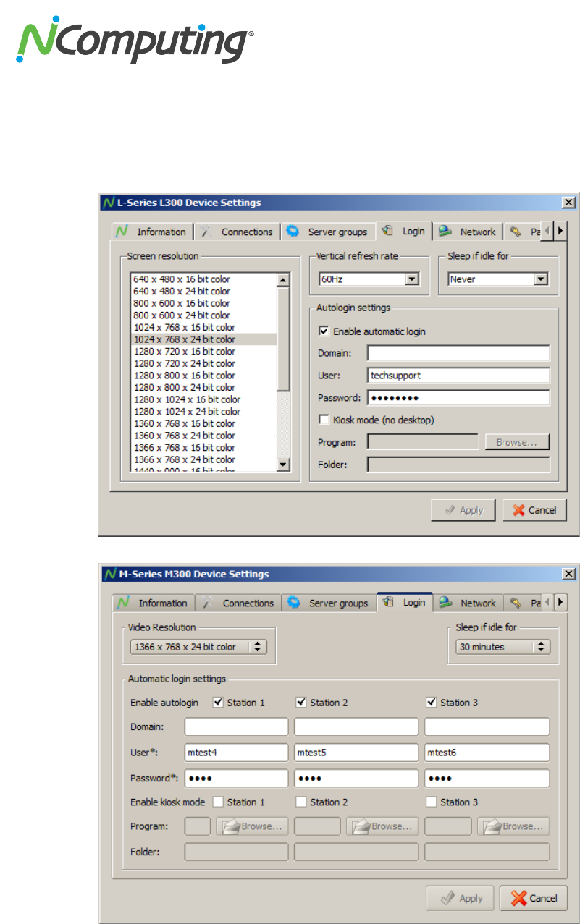Click Password field in L300 window
The height and width of the screenshot is (924, 580).
tap(458, 398)
